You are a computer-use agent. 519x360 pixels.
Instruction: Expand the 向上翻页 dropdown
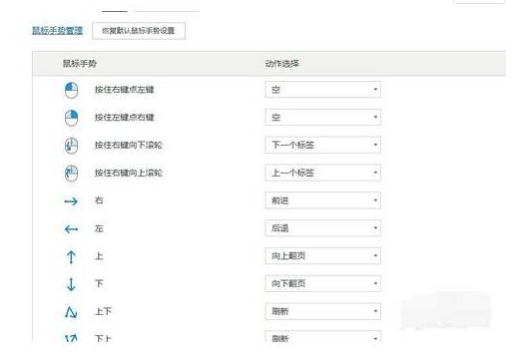(x=323, y=256)
